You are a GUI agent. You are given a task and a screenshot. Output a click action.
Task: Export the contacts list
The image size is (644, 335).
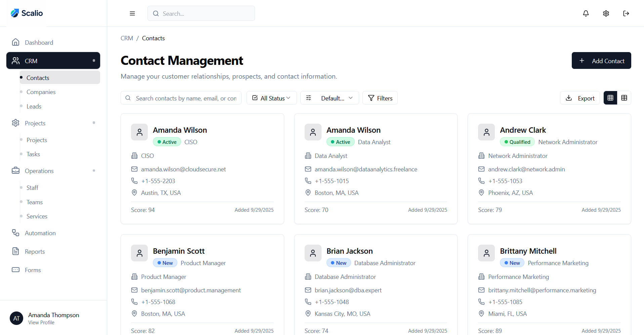[x=579, y=98]
